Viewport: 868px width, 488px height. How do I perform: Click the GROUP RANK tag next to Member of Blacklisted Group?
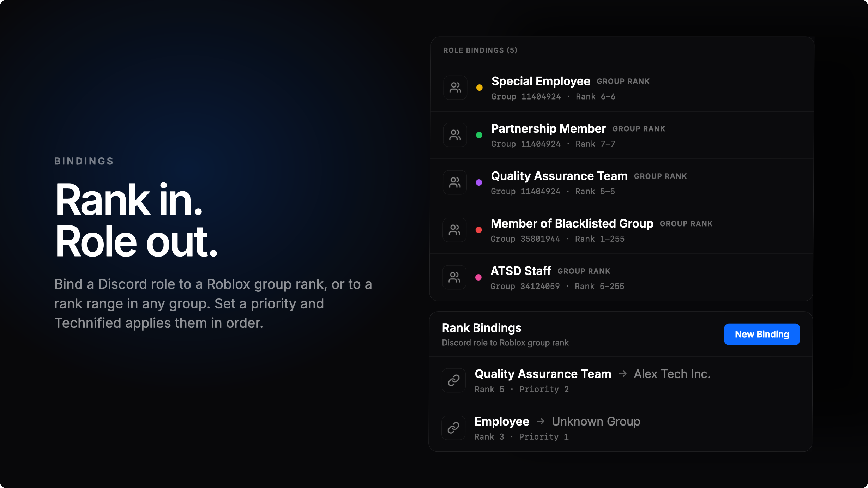coord(686,224)
